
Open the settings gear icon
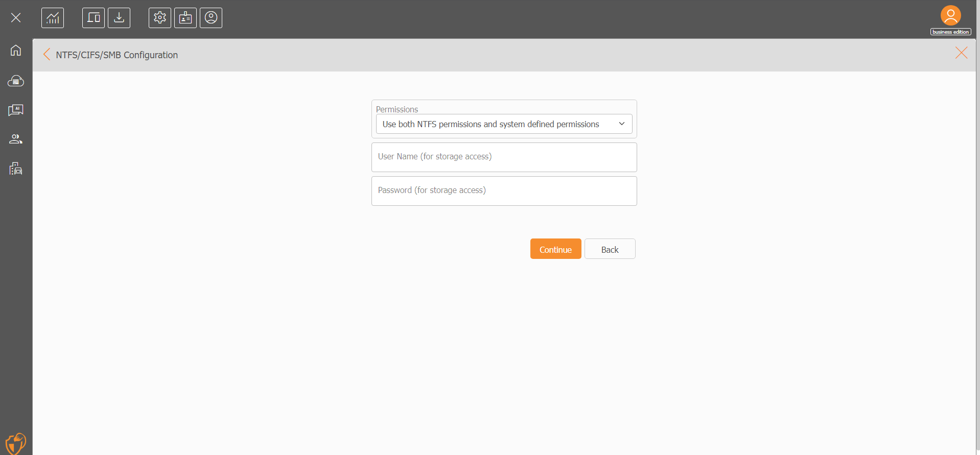point(160,18)
